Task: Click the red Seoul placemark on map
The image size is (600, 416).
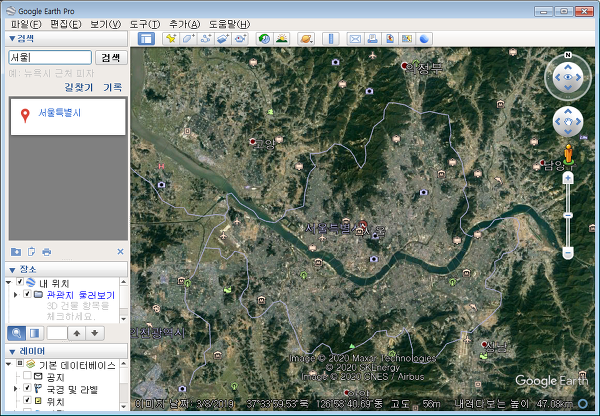Action: point(363,225)
